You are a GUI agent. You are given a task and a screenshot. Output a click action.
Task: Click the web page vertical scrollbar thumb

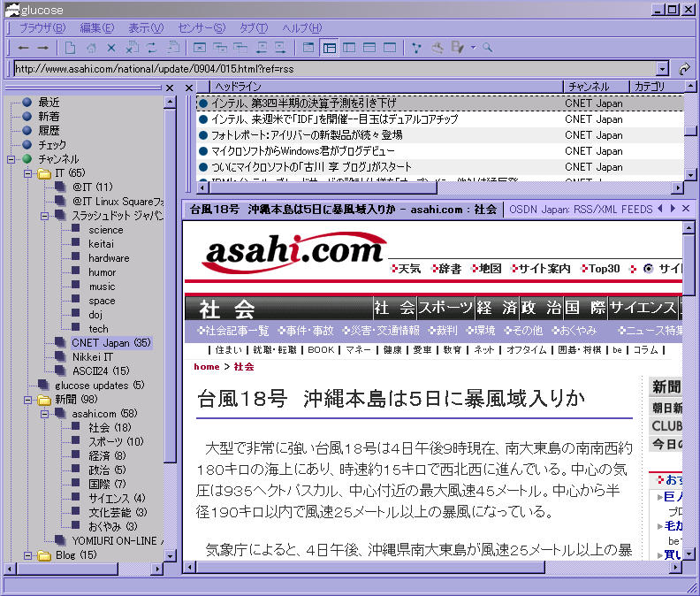[x=689, y=265]
